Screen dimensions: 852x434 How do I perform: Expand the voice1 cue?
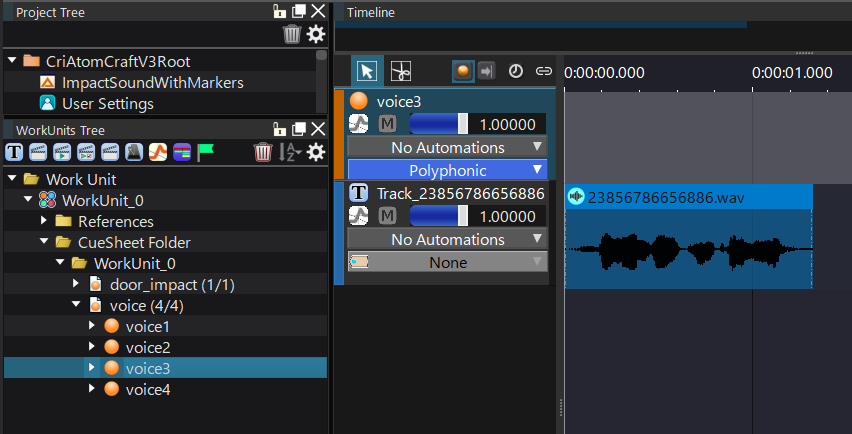tap(92, 326)
